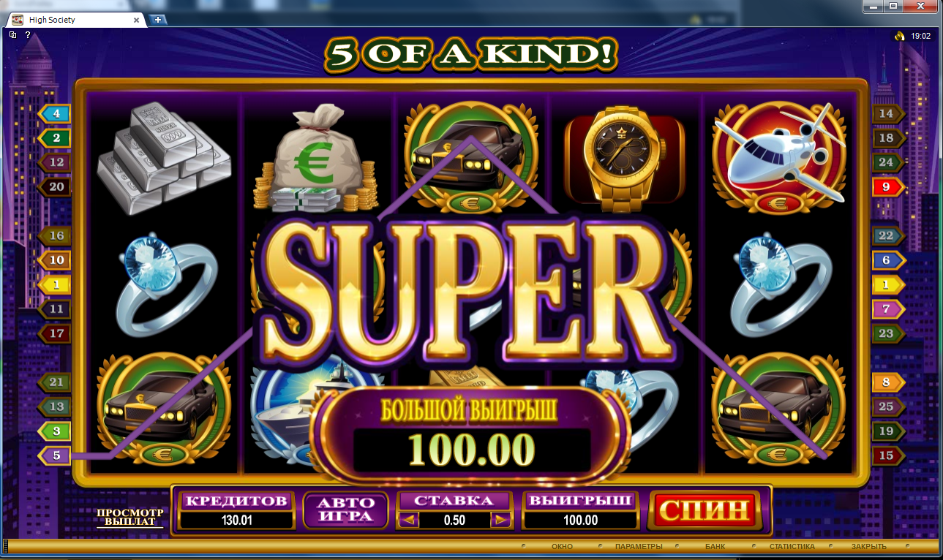Decrease bet with left Ставка arrow
943x560 pixels.
click(409, 521)
